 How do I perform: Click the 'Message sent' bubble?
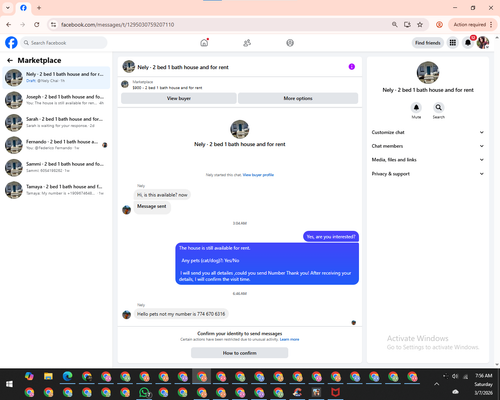(x=152, y=207)
